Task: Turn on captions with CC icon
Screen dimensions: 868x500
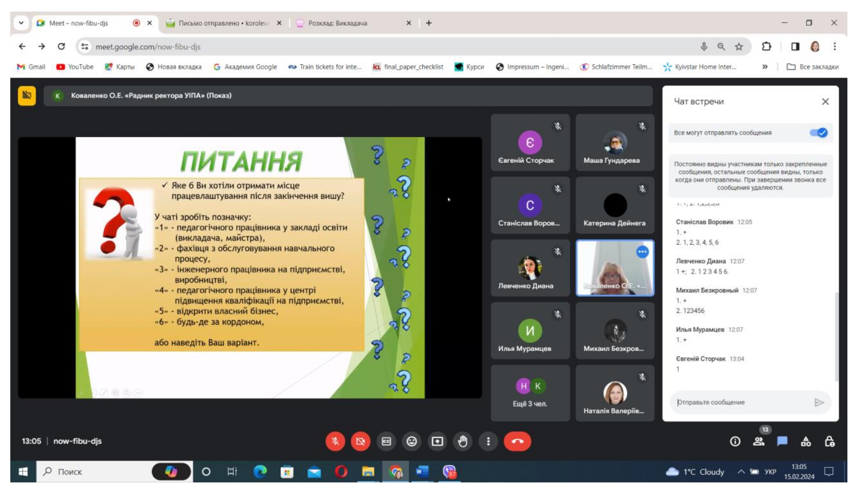Action: 386,441
